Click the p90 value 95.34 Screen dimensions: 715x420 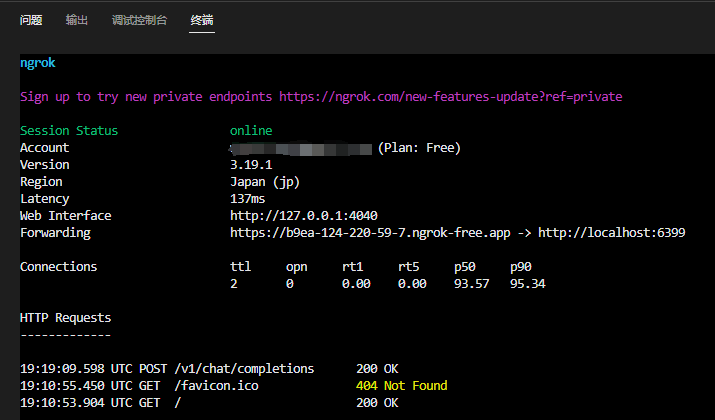[527, 284]
